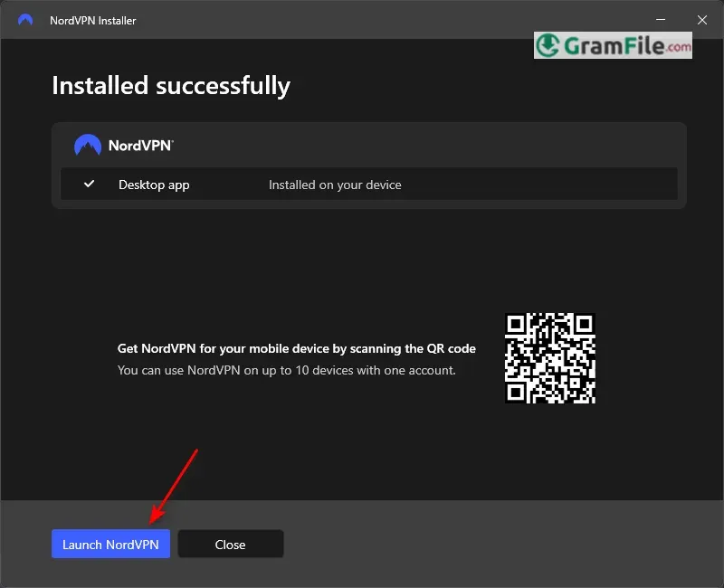Minimize the NordVPN Installer window
Image resolution: width=724 pixels, height=588 pixels.
[661, 20]
